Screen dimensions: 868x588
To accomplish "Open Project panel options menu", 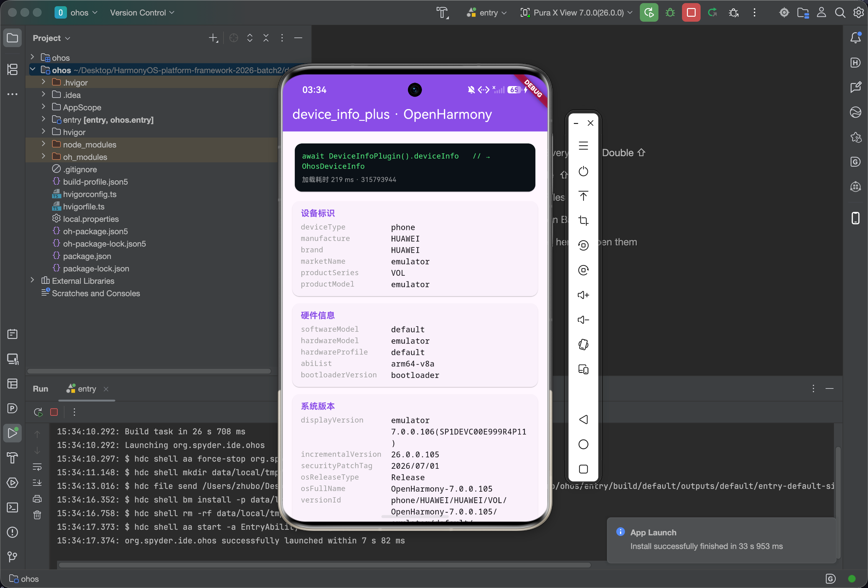I will (x=282, y=38).
